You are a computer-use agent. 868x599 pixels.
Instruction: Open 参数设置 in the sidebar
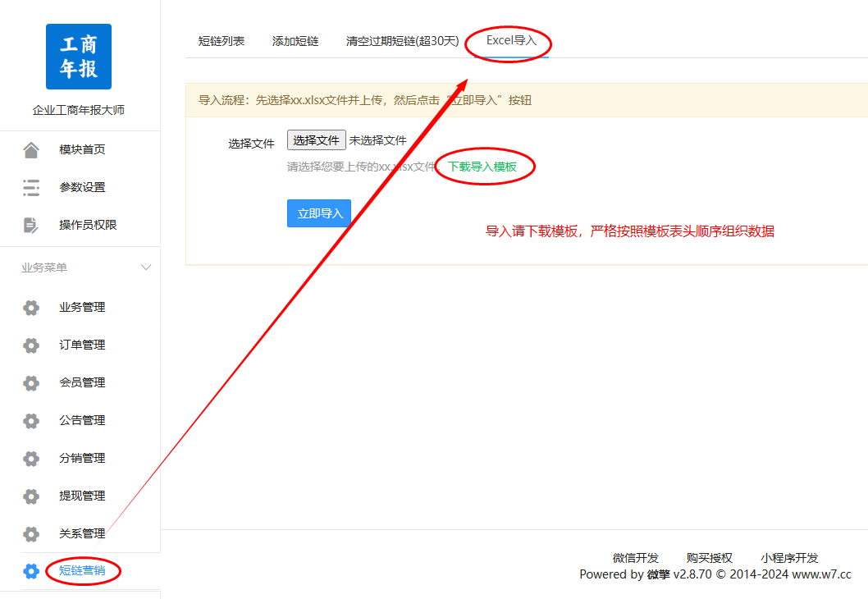(x=82, y=187)
